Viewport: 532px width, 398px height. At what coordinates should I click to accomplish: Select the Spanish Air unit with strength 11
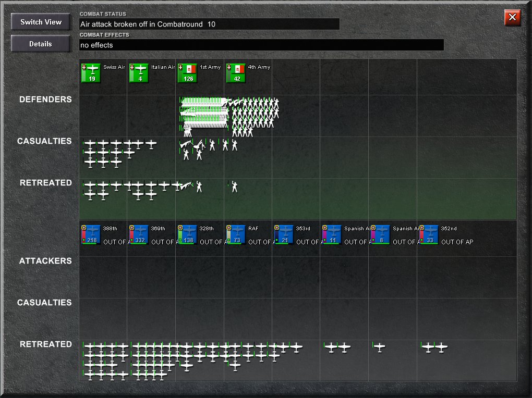click(332, 234)
